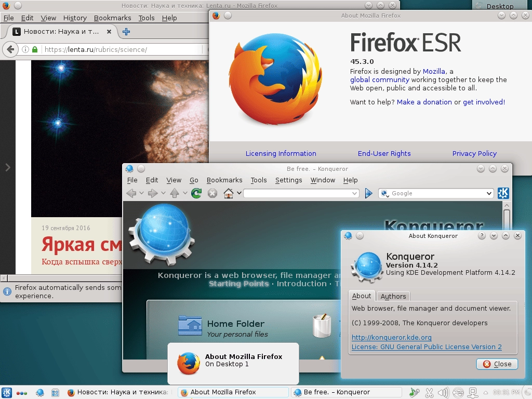Screen dimensions: 532x399
Task: Select the Lenta.ru news tab in Firefox
Action: pos(61,32)
